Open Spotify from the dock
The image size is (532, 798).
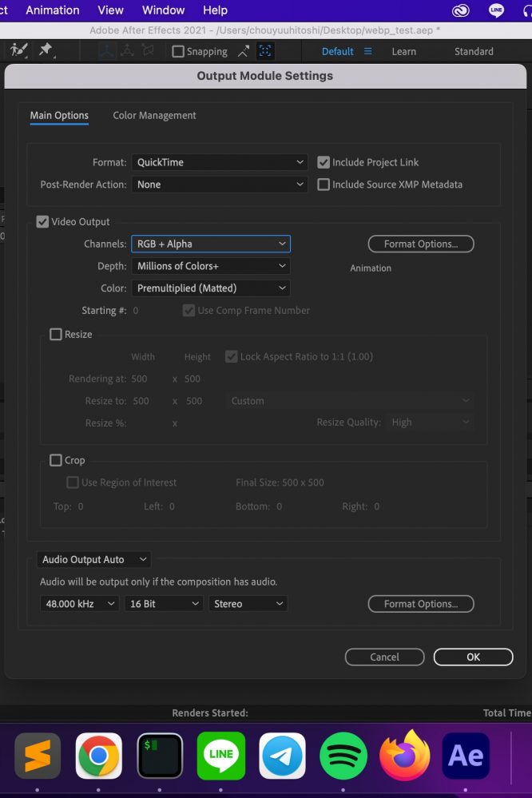pyautogui.click(x=343, y=755)
